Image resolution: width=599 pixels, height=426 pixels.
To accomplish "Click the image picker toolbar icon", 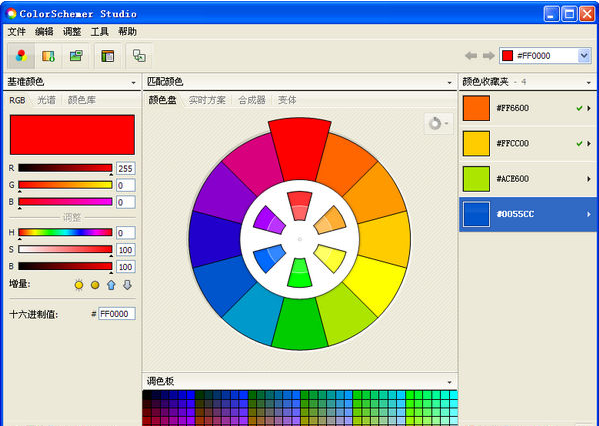I will click(x=76, y=56).
